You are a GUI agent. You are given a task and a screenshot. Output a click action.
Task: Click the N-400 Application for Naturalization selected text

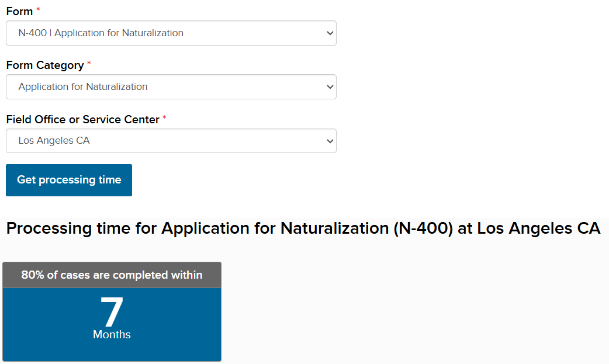coord(101,33)
